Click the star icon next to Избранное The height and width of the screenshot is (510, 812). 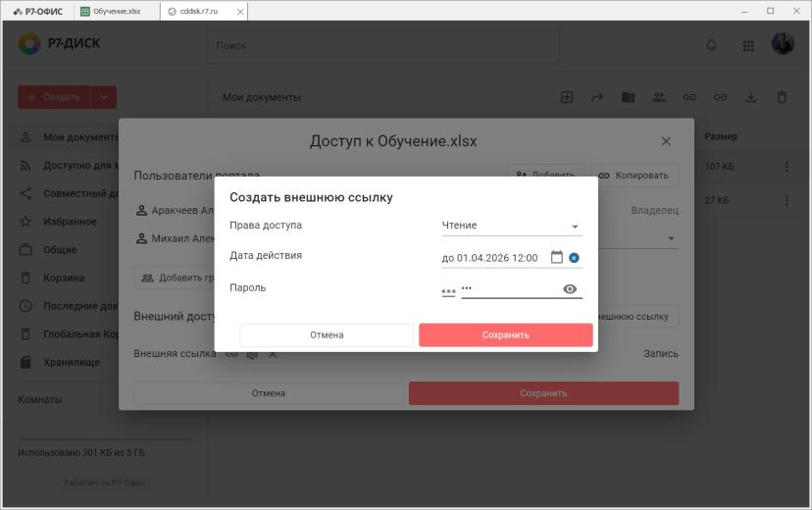[x=25, y=222]
